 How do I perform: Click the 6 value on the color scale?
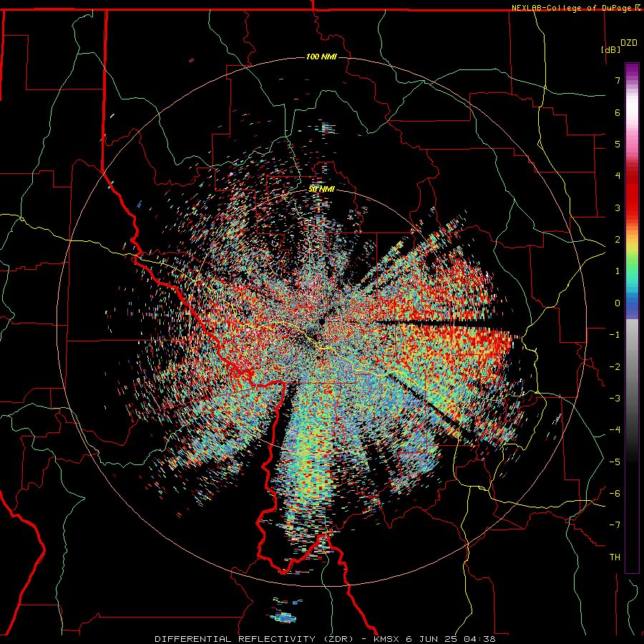pos(618,112)
